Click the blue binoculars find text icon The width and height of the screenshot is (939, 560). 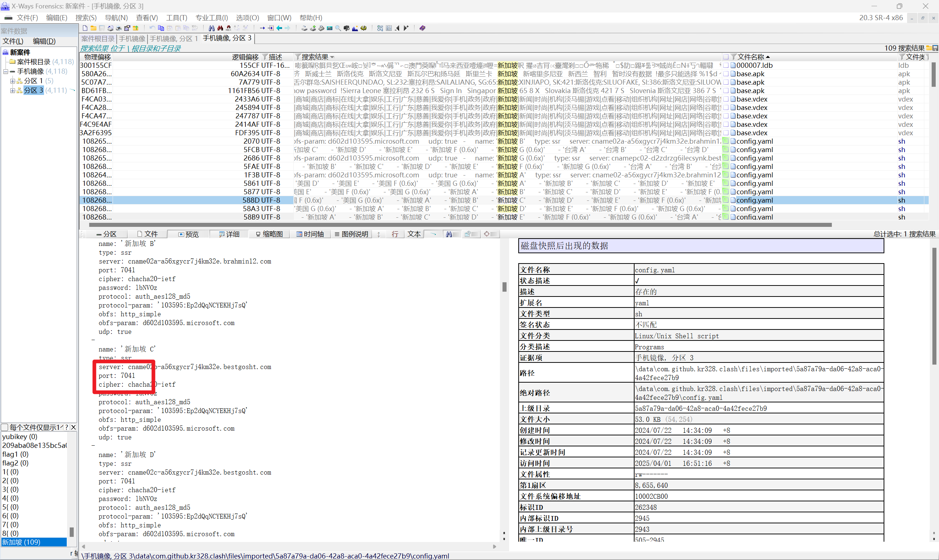coord(211,28)
